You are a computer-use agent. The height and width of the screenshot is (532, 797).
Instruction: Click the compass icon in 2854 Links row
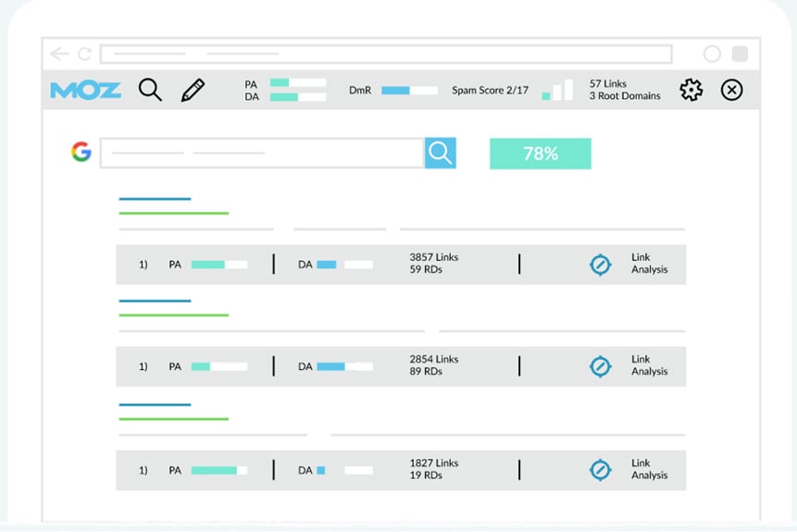(x=600, y=366)
